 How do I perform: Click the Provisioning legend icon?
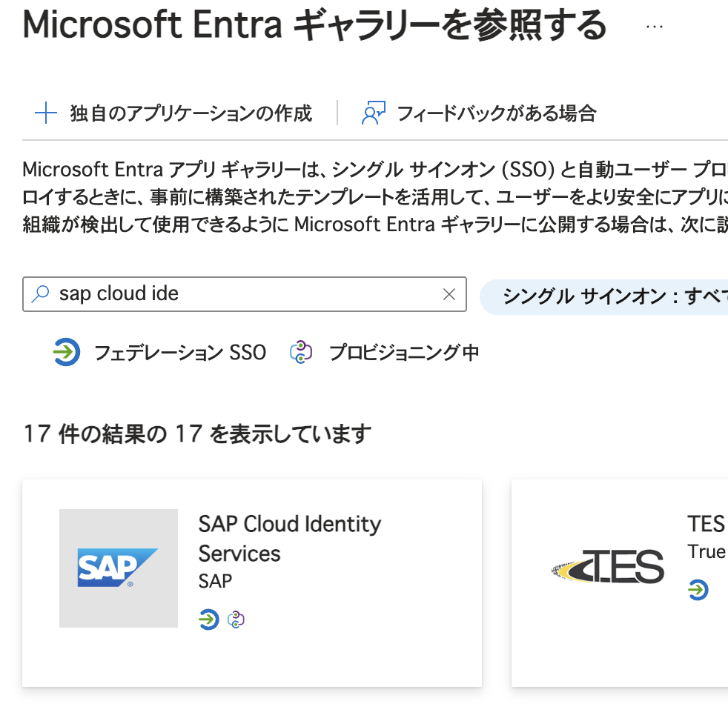coord(301,352)
